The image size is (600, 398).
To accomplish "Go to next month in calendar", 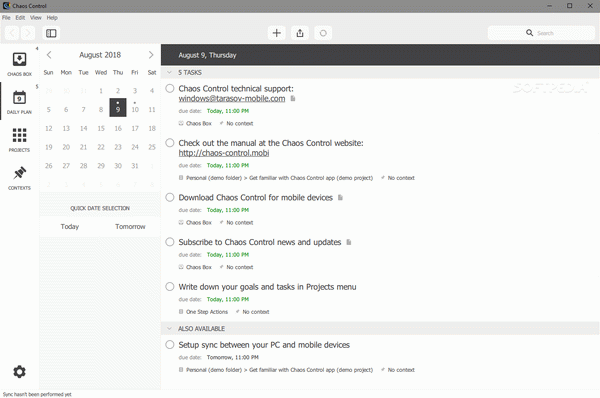I will pos(151,55).
